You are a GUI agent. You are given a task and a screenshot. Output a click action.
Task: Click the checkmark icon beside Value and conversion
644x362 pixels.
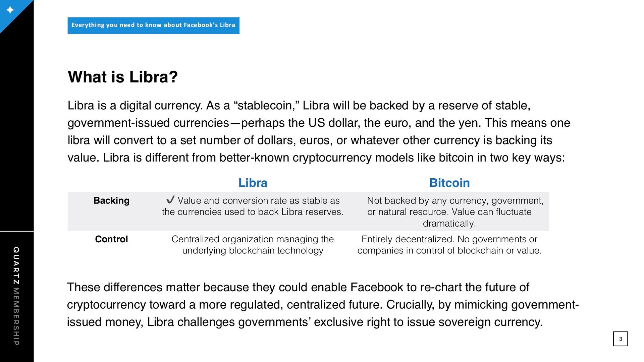click(x=170, y=200)
